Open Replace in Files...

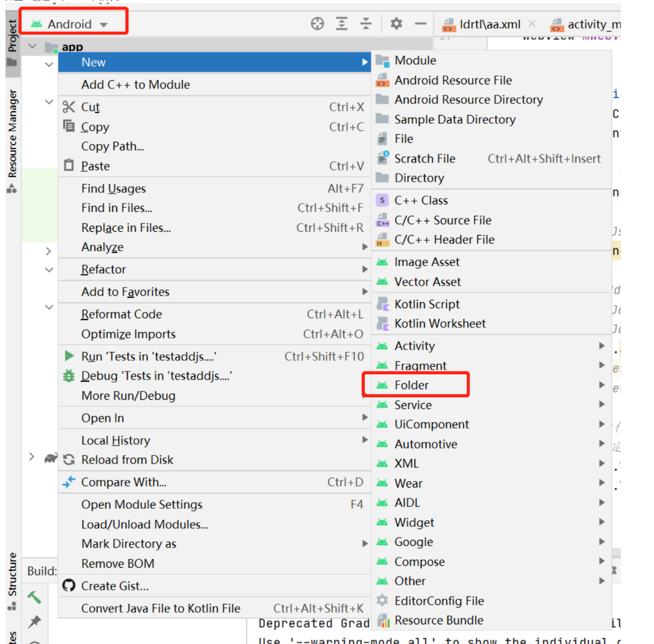pos(215,227)
